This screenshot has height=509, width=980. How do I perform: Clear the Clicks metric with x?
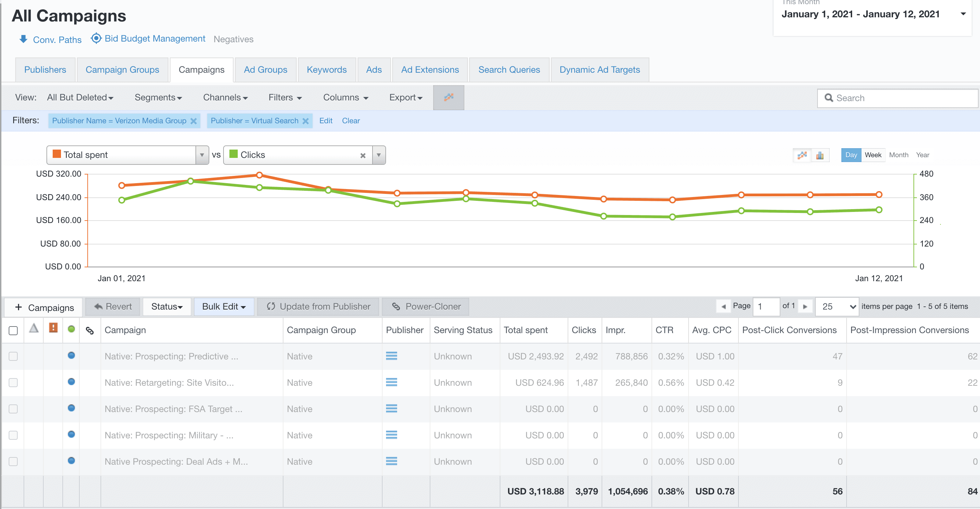click(x=362, y=155)
